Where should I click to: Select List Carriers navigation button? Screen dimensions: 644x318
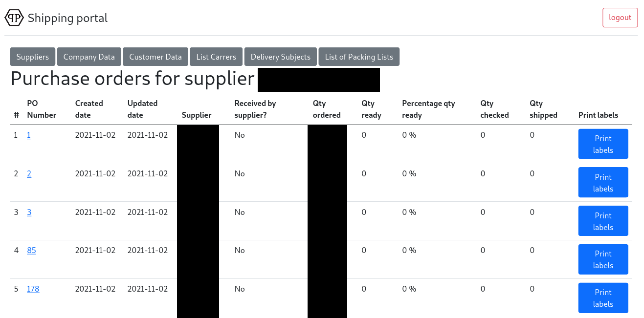click(216, 57)
